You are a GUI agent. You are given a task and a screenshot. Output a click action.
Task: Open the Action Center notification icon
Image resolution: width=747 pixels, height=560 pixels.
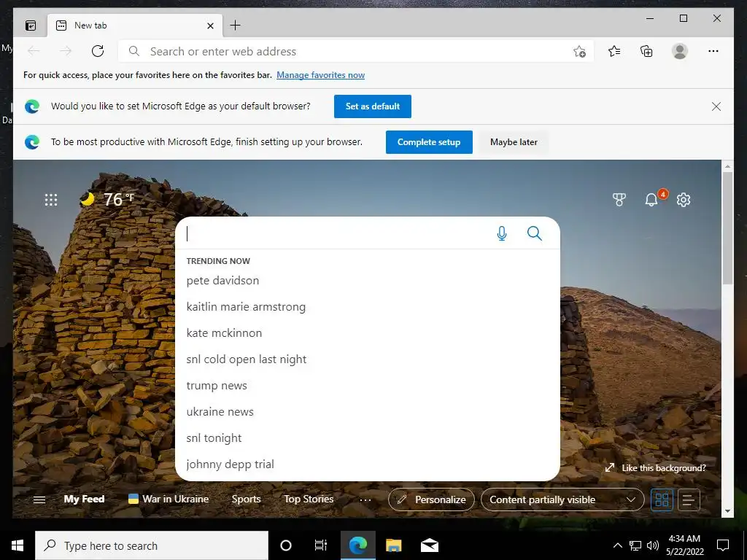(x=723, y=545)
